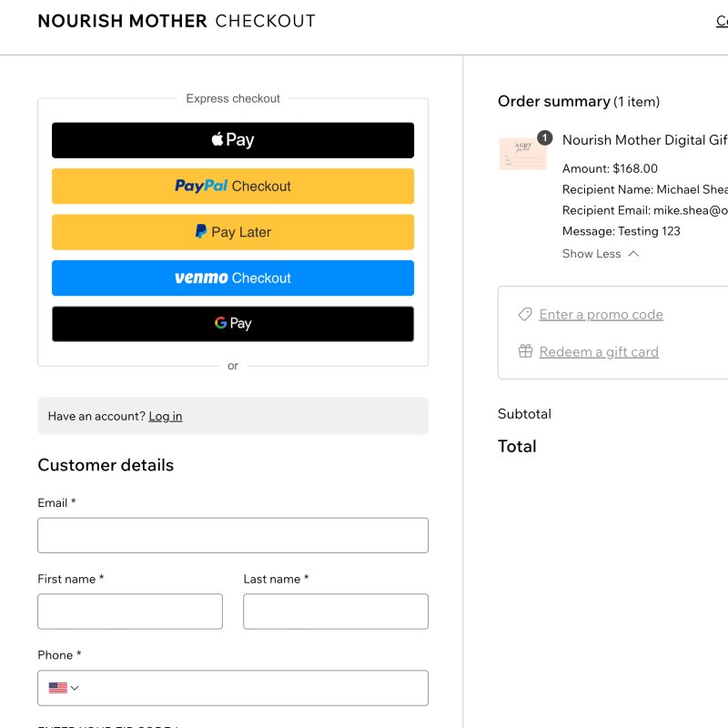
Task: Pay using the Google Pay button
Action: (x=233, y=324)
